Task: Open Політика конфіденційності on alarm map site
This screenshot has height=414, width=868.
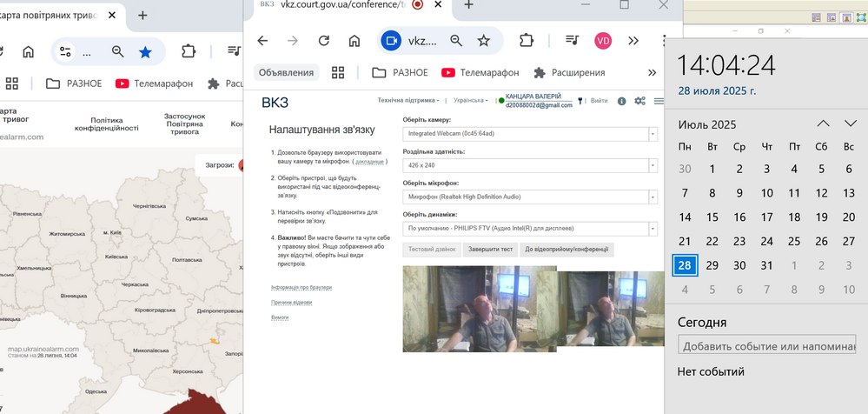Action: pyautogui.click(x=107, y=124)
